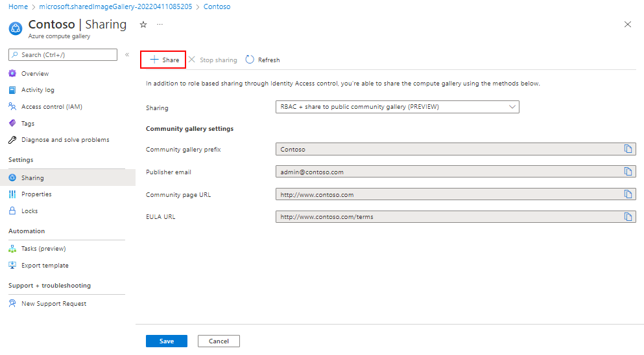
Task: Click the Export template icon
Action: click(12, 266)
